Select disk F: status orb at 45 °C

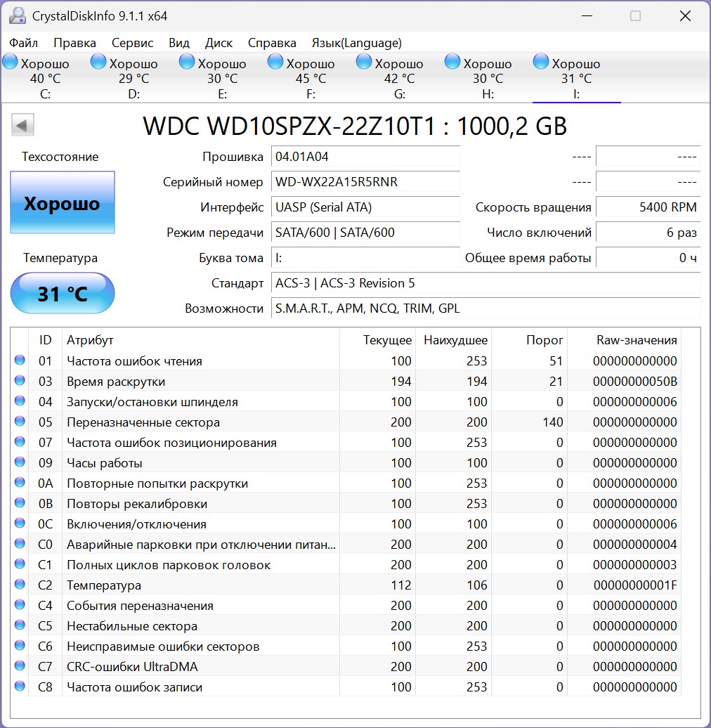click(x=275, y=62)
